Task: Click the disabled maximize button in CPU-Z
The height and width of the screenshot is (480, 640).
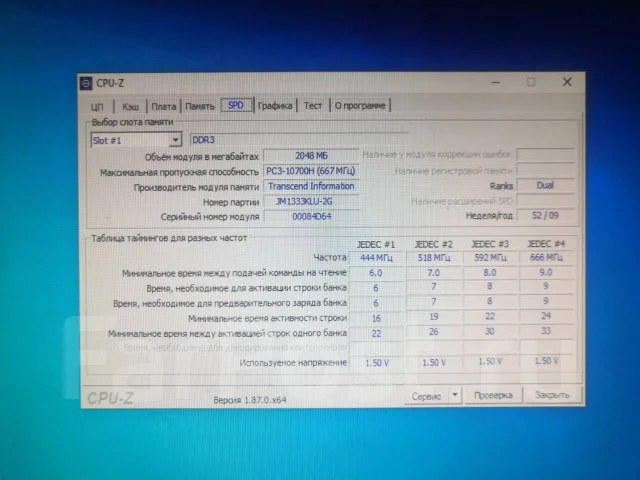Action: tap(531, 82)
